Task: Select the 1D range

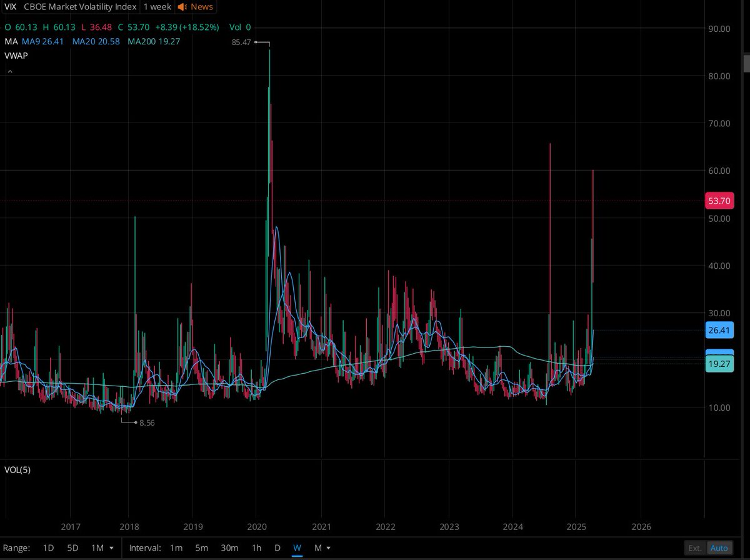Action: pyautogui.click(x=48, y=548)
